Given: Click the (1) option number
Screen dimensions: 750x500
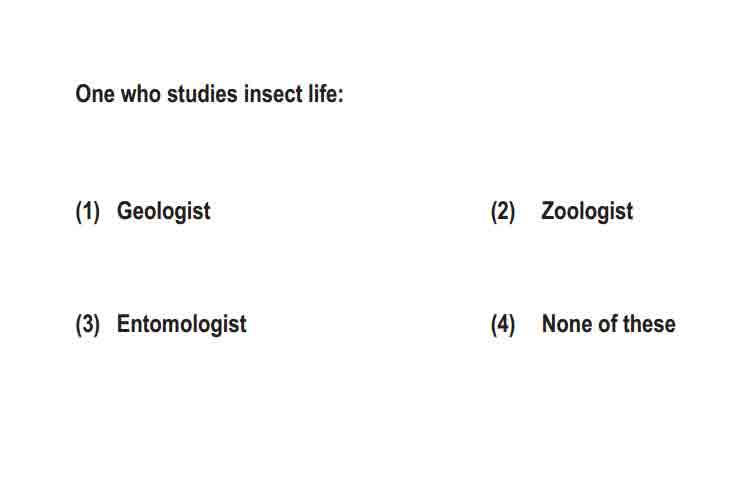Looking at the screenshot, I should [x=88, y=211].
